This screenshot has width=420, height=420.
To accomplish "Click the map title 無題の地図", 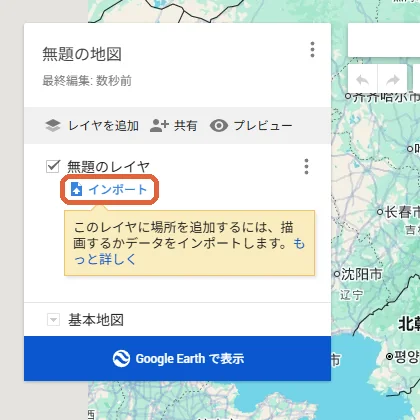I will (x=82, y=54).
